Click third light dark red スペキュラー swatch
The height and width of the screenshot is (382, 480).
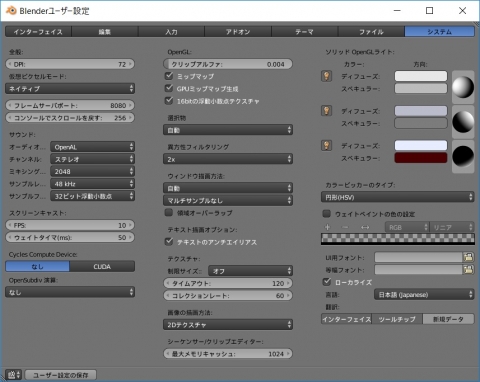(421, 158)
